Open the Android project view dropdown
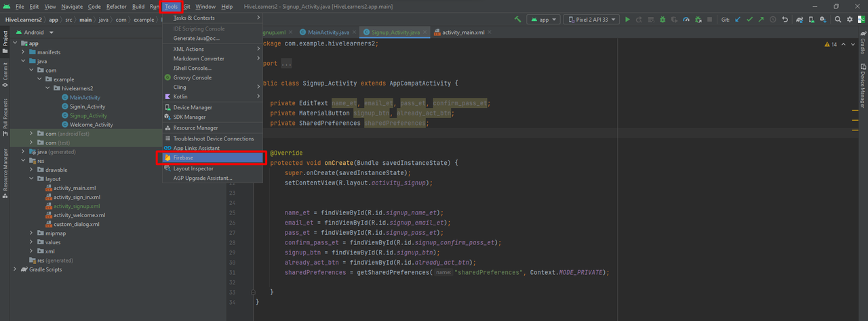Screen dimensions: 868x321 coord(35,32)
